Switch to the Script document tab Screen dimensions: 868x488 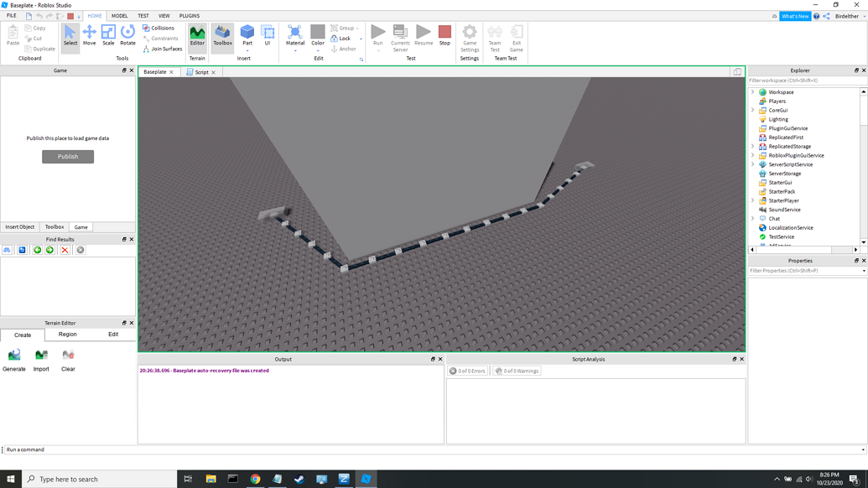(201, 72)
